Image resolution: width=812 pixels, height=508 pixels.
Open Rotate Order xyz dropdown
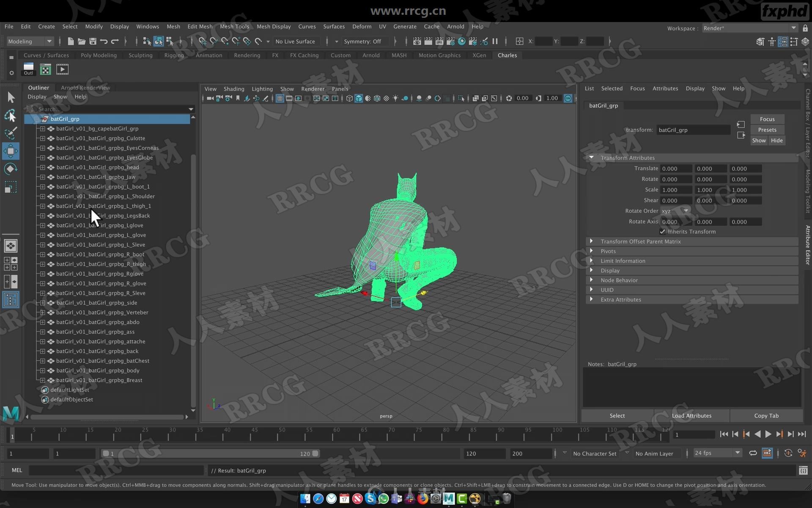click(x=675, y=211)
